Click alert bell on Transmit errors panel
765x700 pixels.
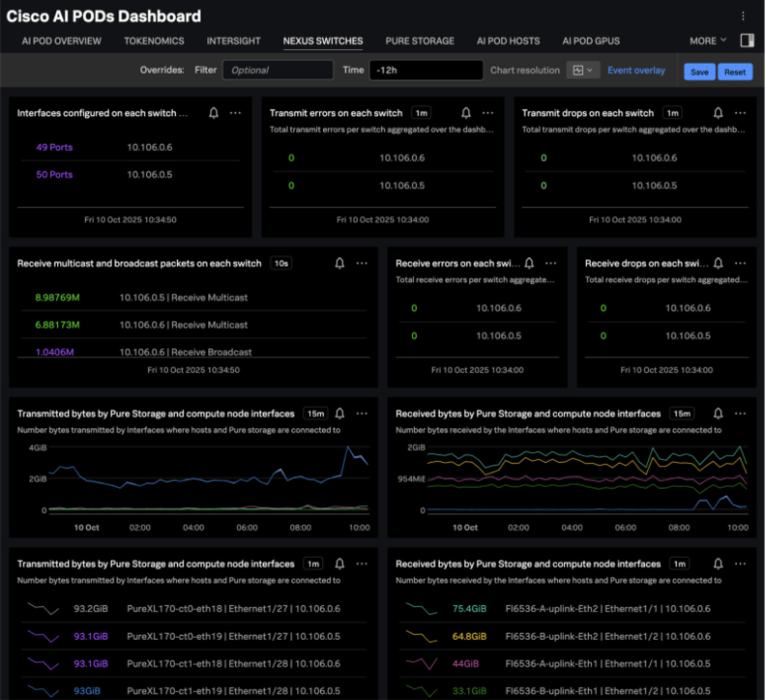pyautogui.click(x=466, y=113)
